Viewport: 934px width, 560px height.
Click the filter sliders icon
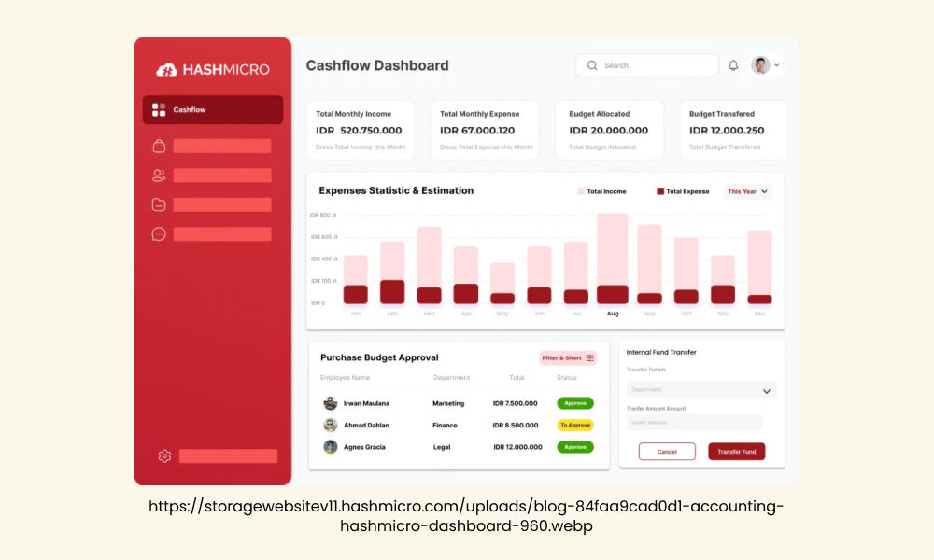point(589,358)
